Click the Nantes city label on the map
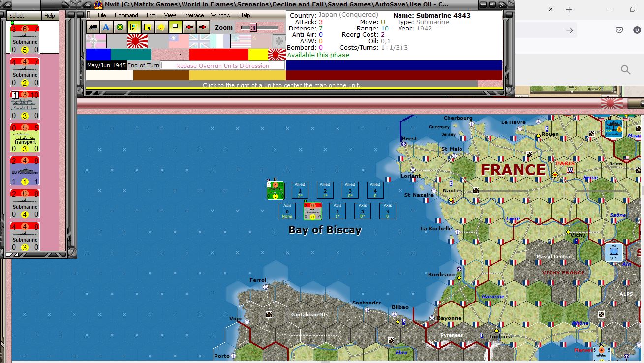The height and width of the screenshot is (363, 644). pyautogui.click(x=453, y=191)
